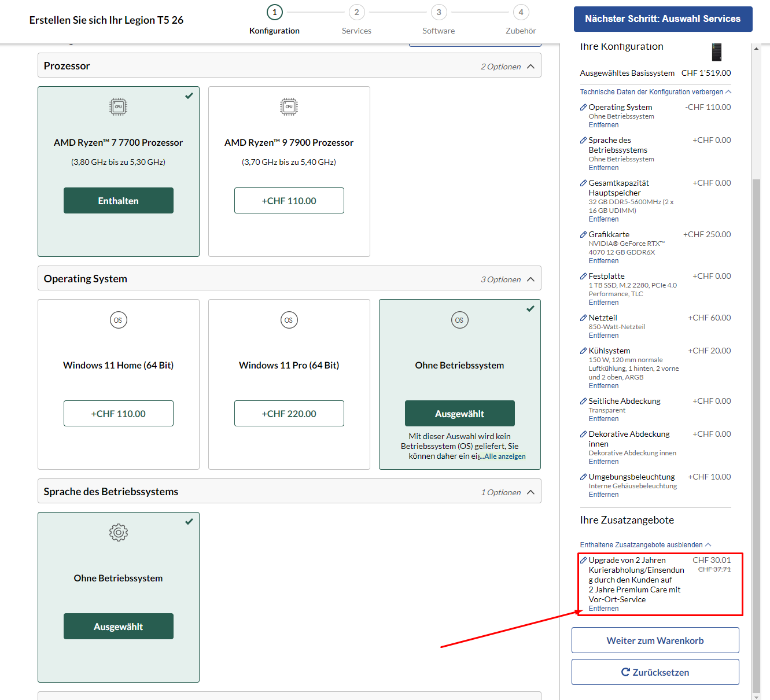Remove the Premium Care upgrade via Entfernen

click(x=603, y=609)
